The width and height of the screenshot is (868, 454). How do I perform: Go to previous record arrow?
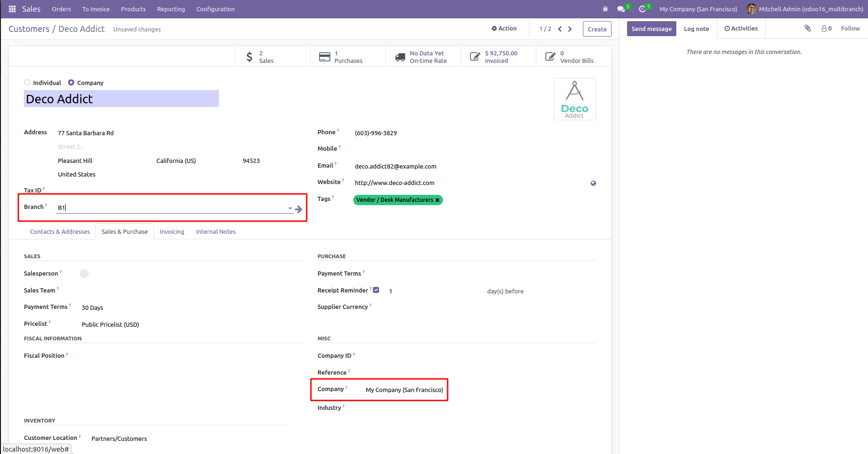560,29
